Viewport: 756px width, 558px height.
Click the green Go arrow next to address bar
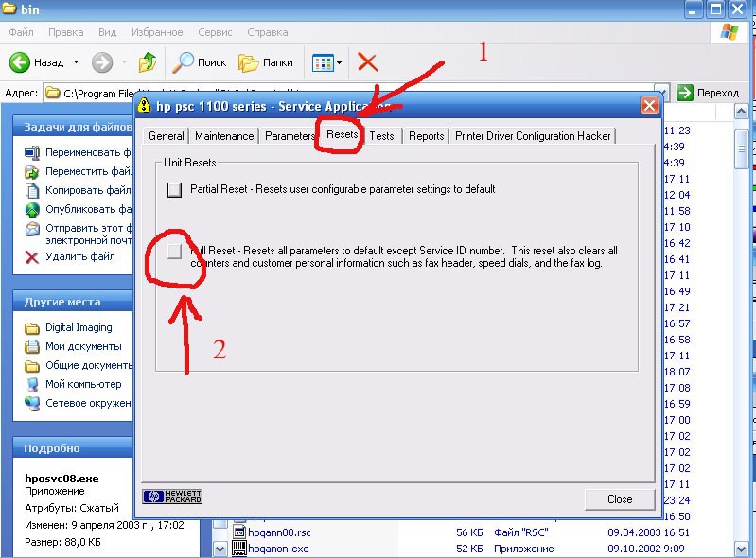[685, 92]
